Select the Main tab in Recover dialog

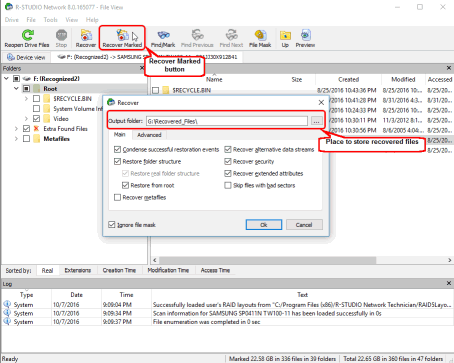(x=120, y=134)
